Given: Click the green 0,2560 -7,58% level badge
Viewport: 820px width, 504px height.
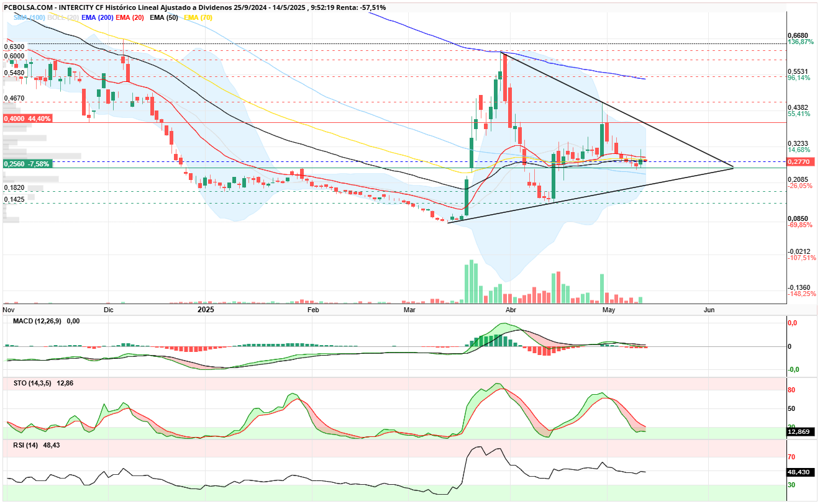Looking at the screenshot, I should [x=27, y=164].
